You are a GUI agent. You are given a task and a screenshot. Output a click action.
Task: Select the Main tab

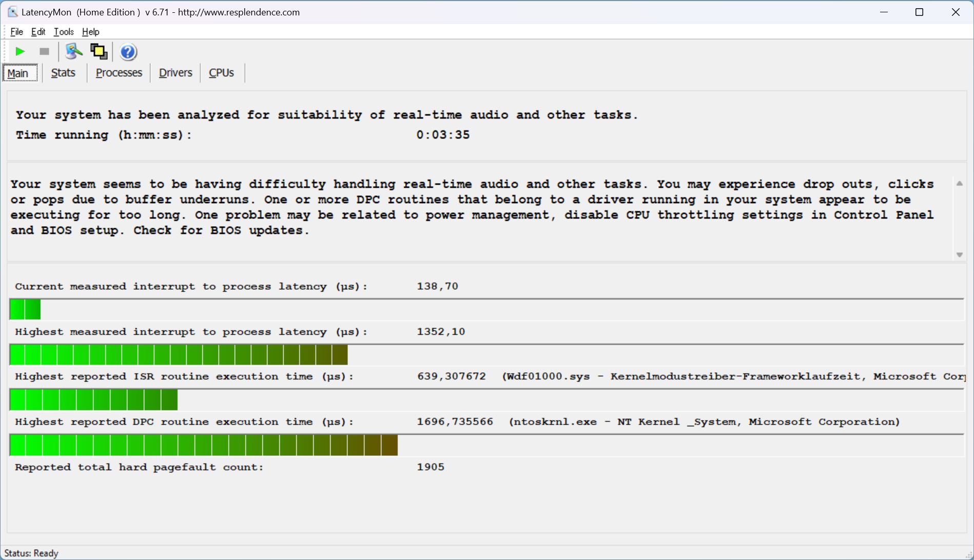18,73
